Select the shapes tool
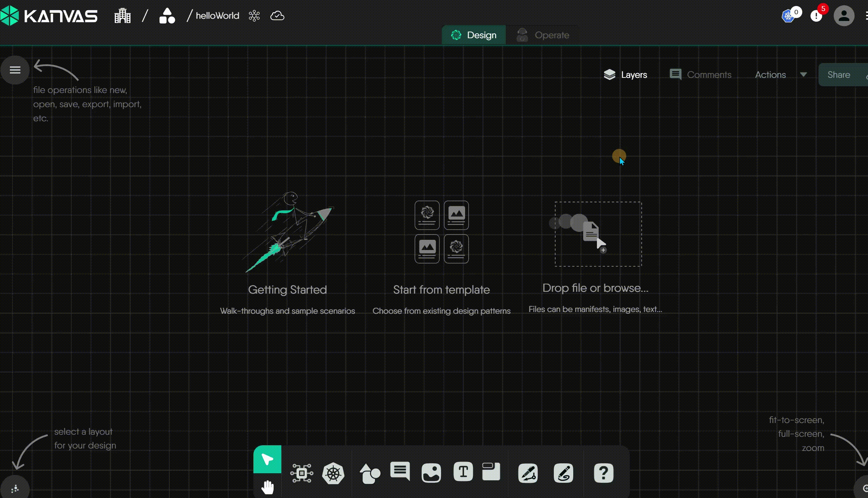The height and width of the screenshot is (498, 868). (x=370, y=473)
